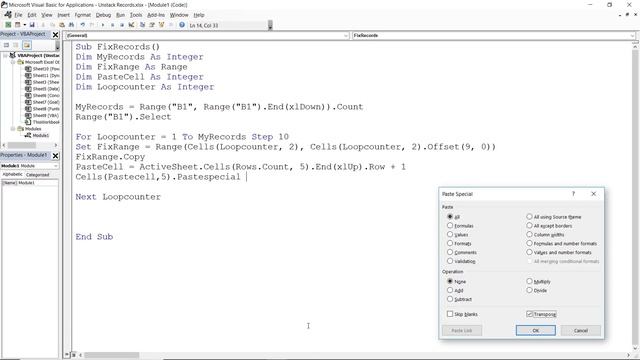This screenshot has width=640, height=360.
Task: Open the Edit menu
Action: click(x=32, y=15)
